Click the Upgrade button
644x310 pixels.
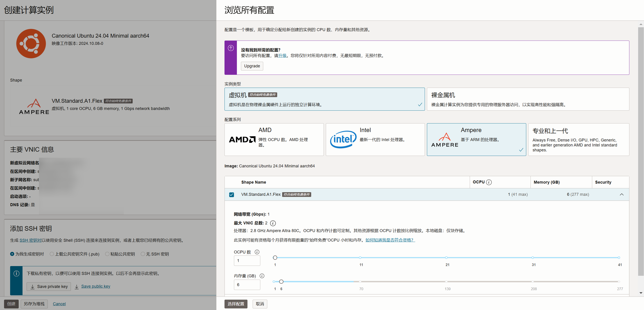(252, 66)
